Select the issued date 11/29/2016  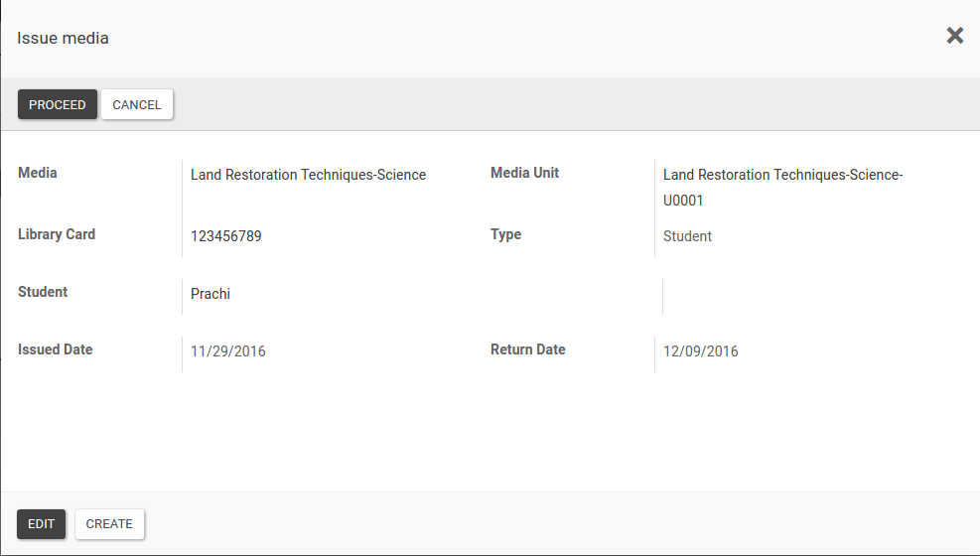pyautogui.click(x=228, y=351)
